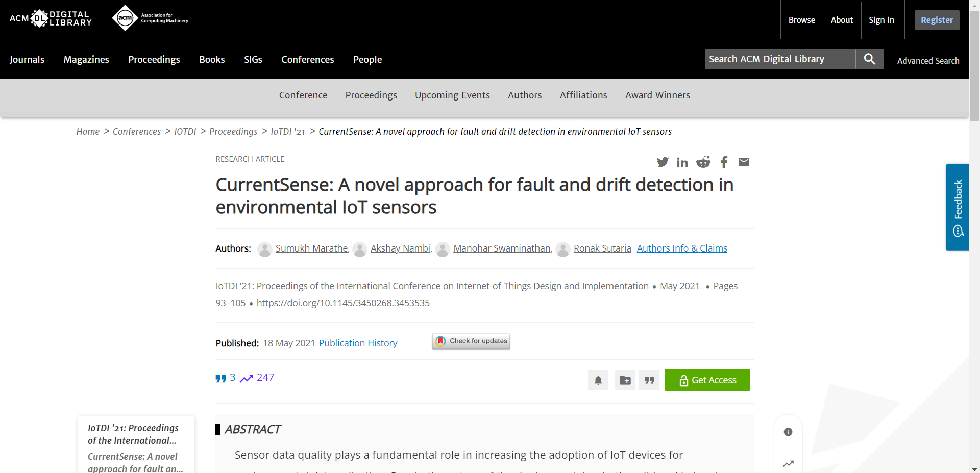Click the bell alert icon
Image resolution: width=980 pixels, height=473 pixels.
pyautogui.click(x=598, y=380)
